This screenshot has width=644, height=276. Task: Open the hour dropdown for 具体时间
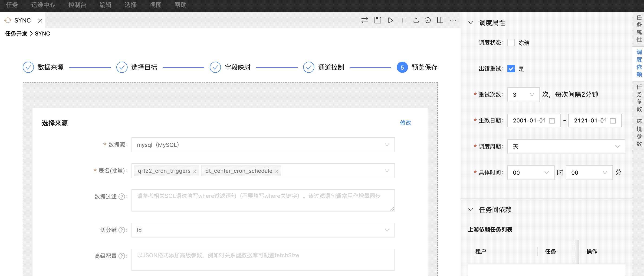[x=531, y=172]
